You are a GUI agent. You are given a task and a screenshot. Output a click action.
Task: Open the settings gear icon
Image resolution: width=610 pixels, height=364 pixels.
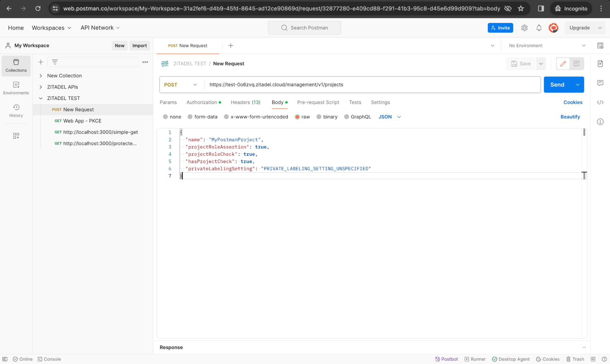point(524,28)
